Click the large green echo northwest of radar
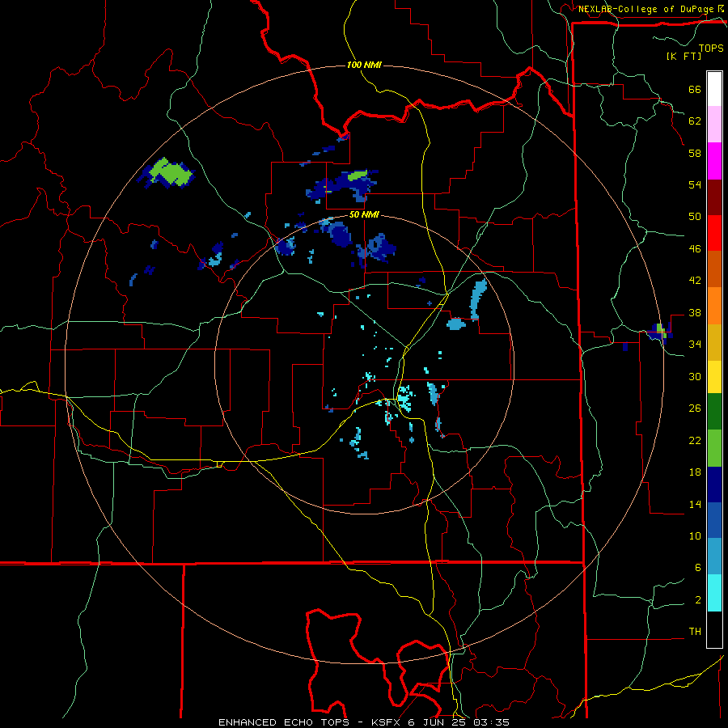Viewport: 728px width, 728px height. coord(171,172)
